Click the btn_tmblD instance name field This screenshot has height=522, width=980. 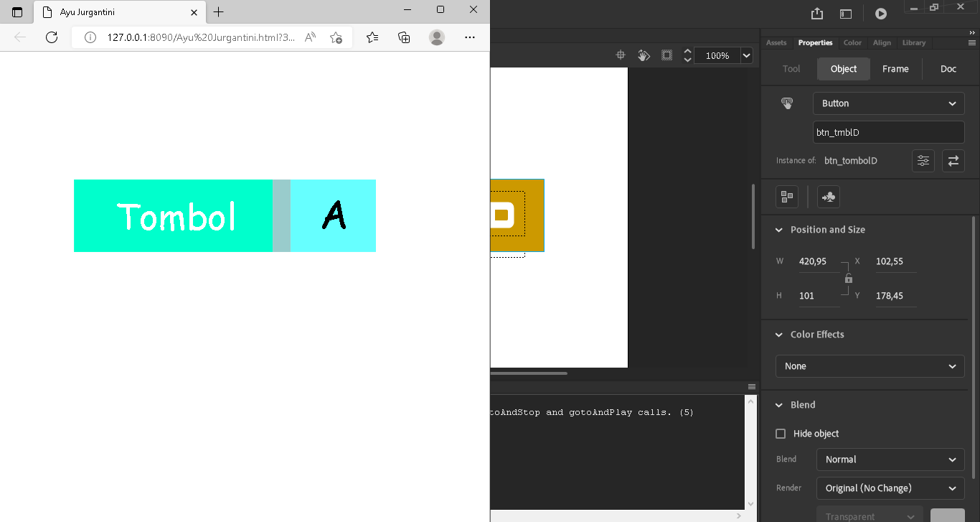[889, 132]
